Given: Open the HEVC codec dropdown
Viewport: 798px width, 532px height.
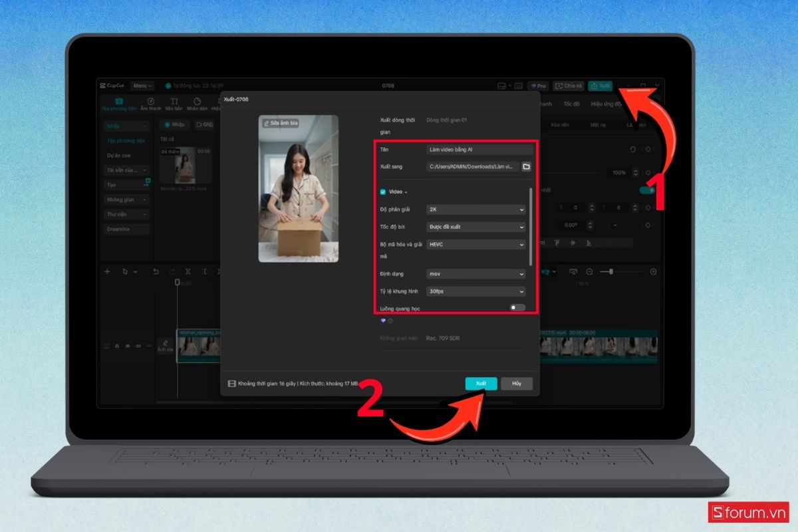Looking at the screenshot, I should click(476, 244).
